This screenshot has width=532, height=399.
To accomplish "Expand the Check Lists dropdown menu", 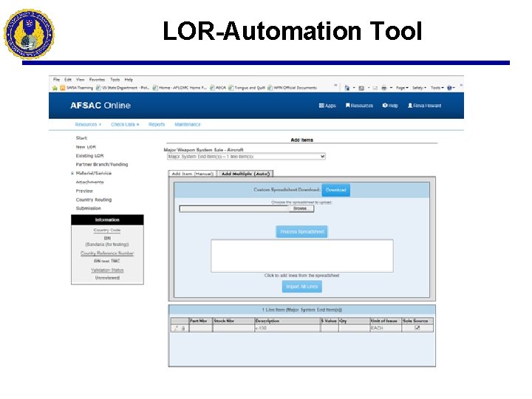I will (x=125, y=125).
